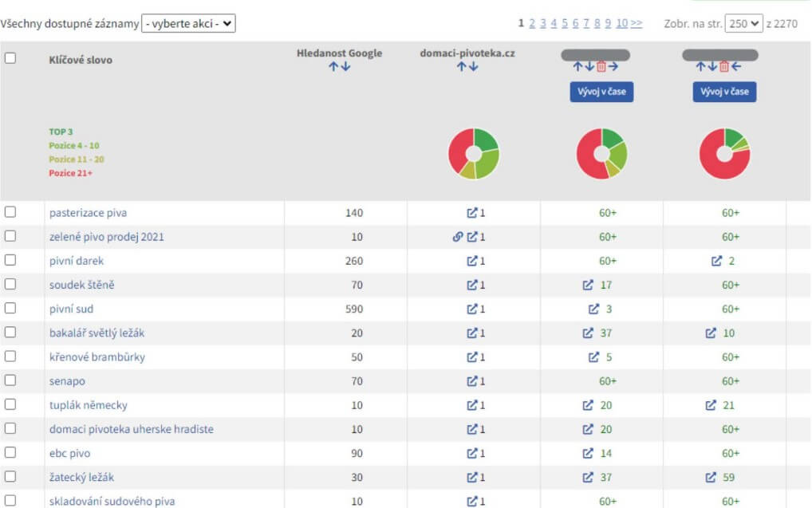Viewport: 812px width, 508px height.
Task: Open keyword link pivní sud
Action: [x=72, y=309]
